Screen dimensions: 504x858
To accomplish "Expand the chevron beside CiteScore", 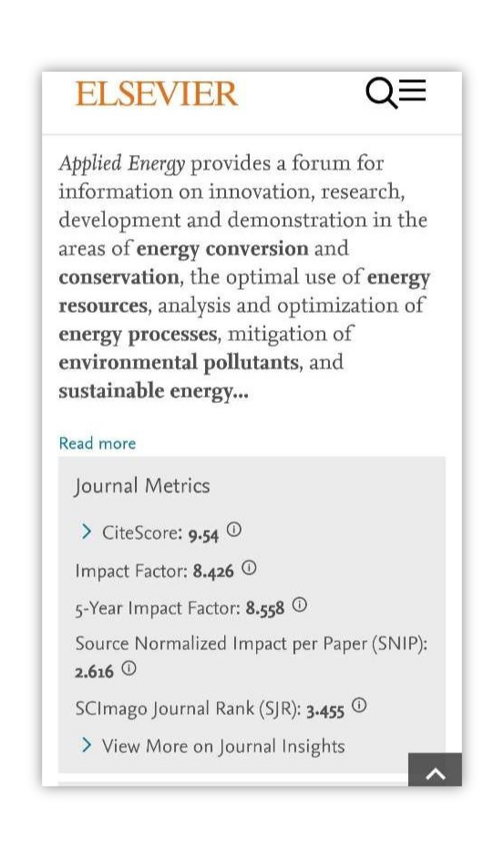I will (x=87, y=531).
